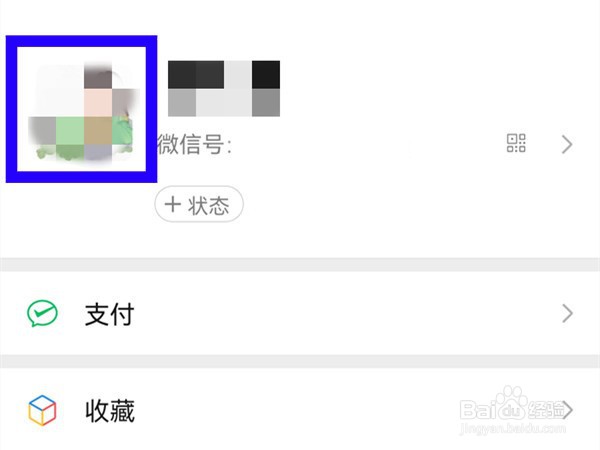This screenshot has height=450, width=600.
Task: Expand the 收藏 row using its chevron
Action: point(568,410)
